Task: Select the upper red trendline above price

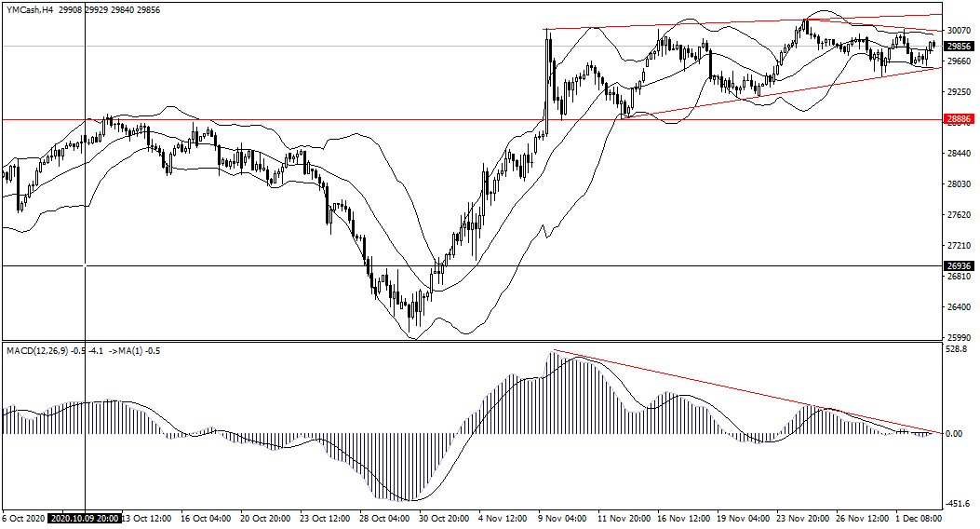Action: (x=745, y=22)
